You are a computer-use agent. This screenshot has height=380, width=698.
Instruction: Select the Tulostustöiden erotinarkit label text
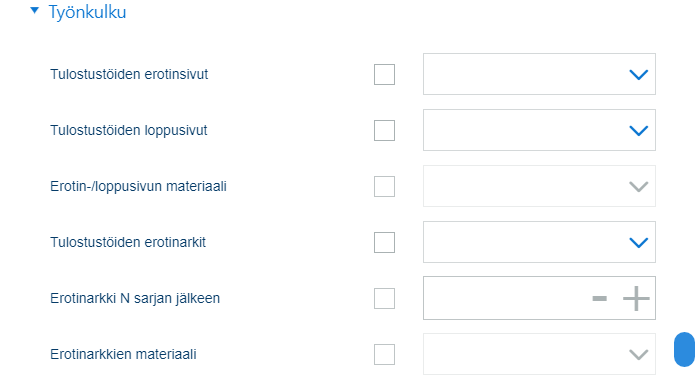(x=128, y=243)
